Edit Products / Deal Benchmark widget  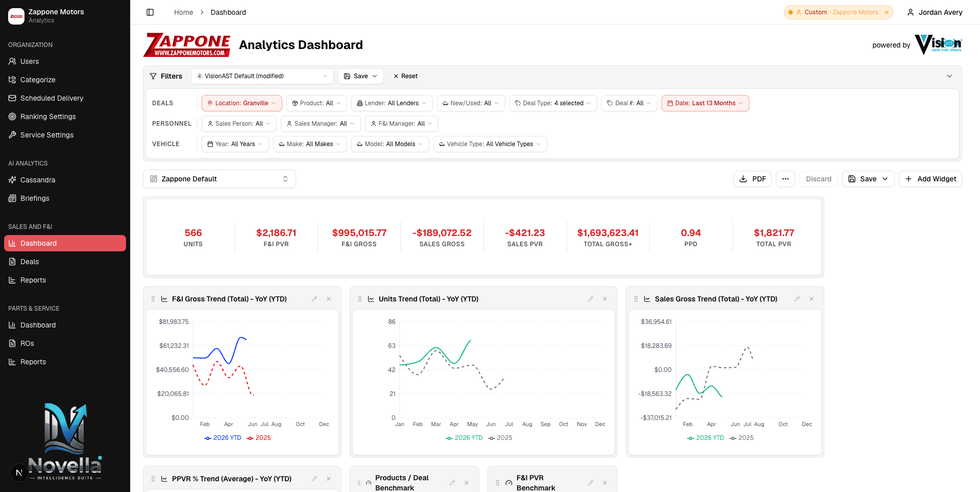[x=452, y=483]
